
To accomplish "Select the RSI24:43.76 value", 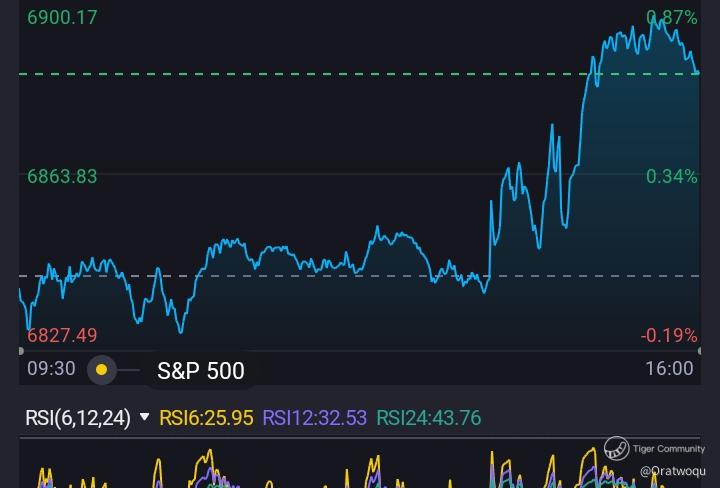I will tap(428, 418).
